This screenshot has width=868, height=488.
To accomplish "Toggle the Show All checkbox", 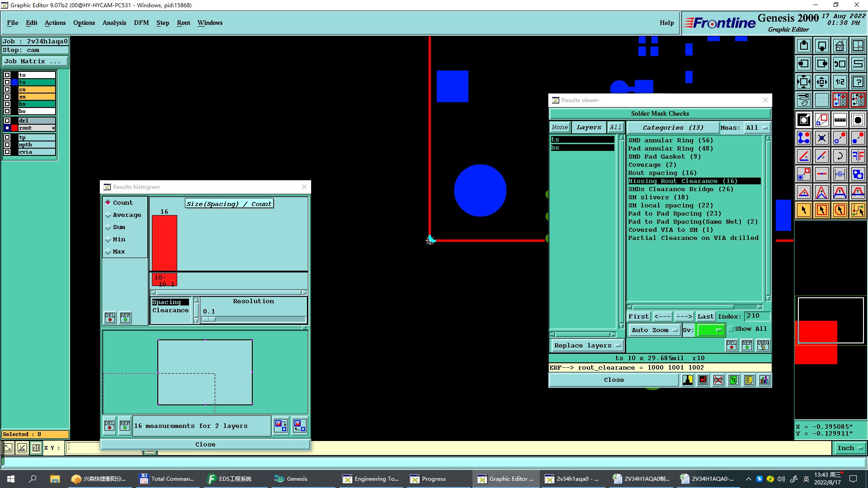I will [731, 329].
